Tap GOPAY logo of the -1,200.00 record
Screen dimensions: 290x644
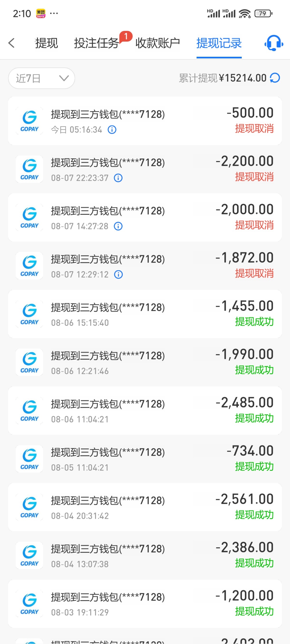click(x=29, y=603)
